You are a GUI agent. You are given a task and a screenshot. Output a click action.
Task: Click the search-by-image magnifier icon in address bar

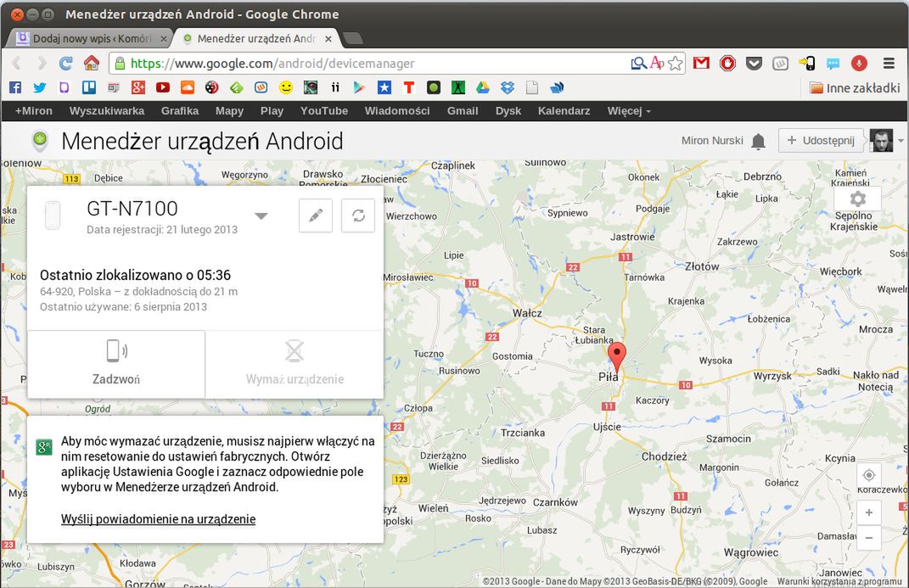[x=638, y=63]
